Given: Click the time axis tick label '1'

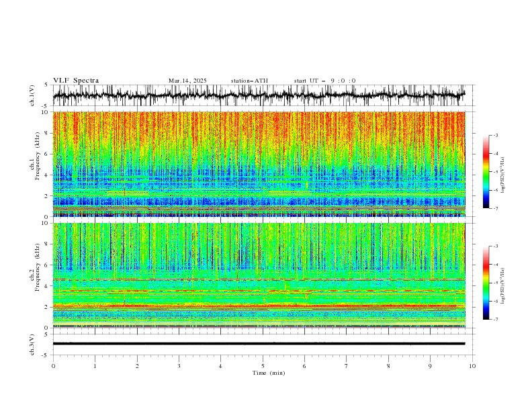Looking at the screenshot, I should pyautogui.click(x=95, y=366).
